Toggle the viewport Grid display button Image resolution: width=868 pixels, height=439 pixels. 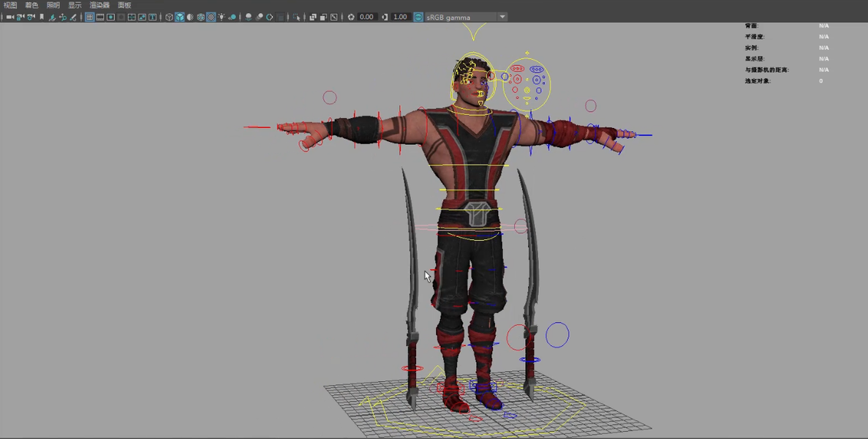[90, 17]
